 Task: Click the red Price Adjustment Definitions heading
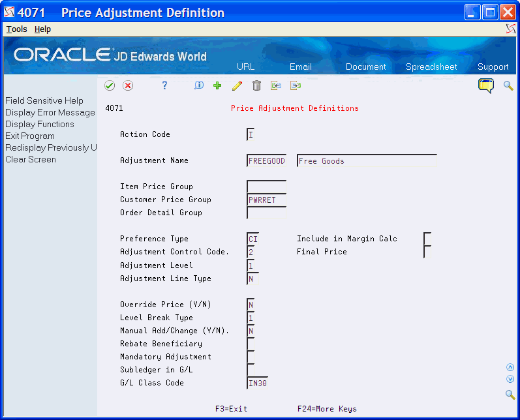click(294, 108)
